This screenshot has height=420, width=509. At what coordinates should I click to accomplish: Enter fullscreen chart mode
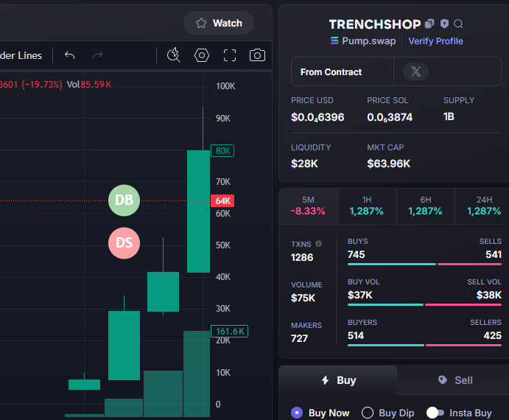(230, 55)
